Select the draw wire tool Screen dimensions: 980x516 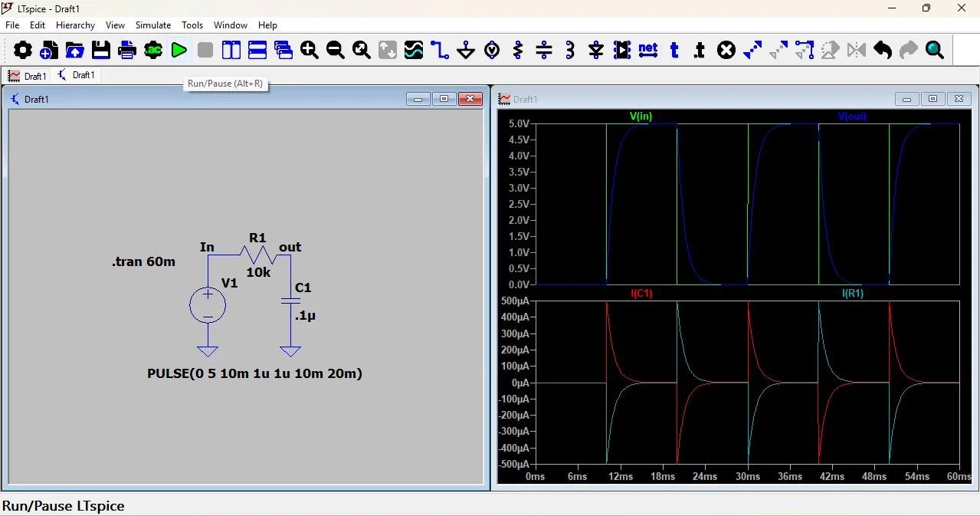coord(440,51)
